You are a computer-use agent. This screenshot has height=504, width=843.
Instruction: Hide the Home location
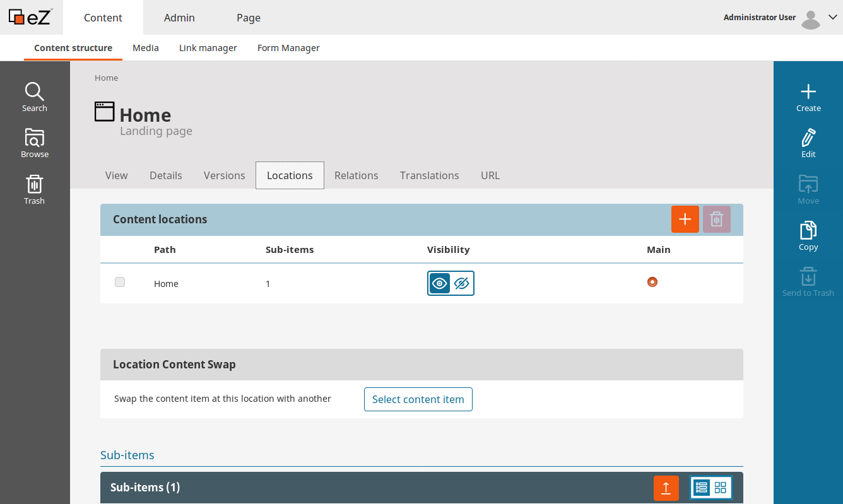[461, 283]
